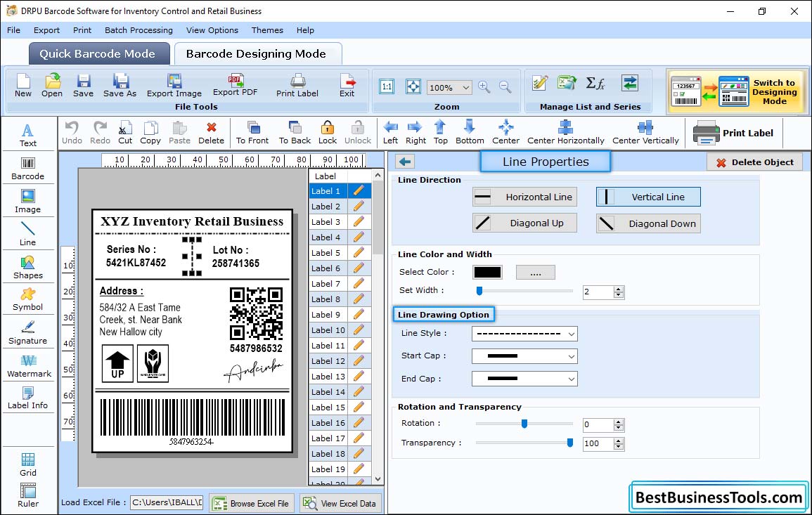Click the Excel list icon in Manage List
Viewport: 812px width, 515px height.
(567, 83)
